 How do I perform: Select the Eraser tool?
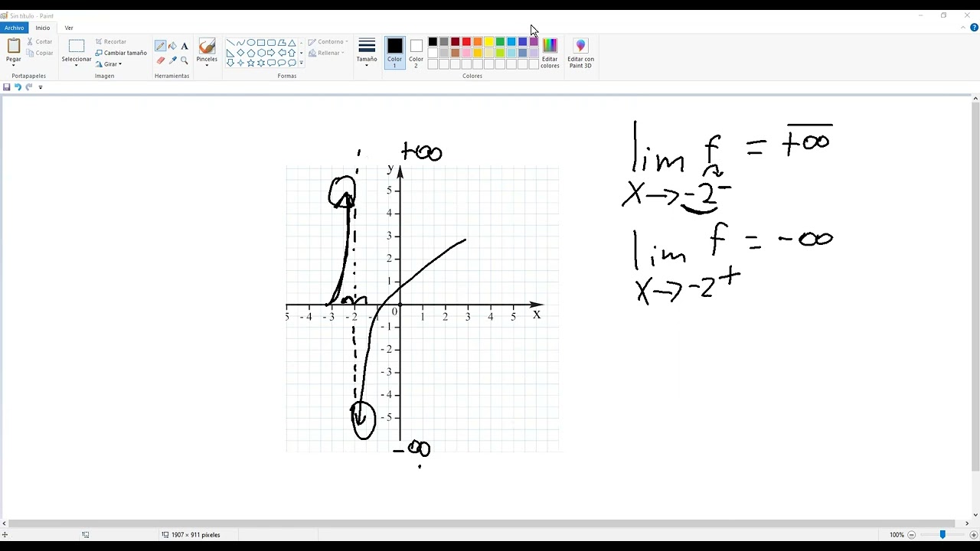pos(161,60)
